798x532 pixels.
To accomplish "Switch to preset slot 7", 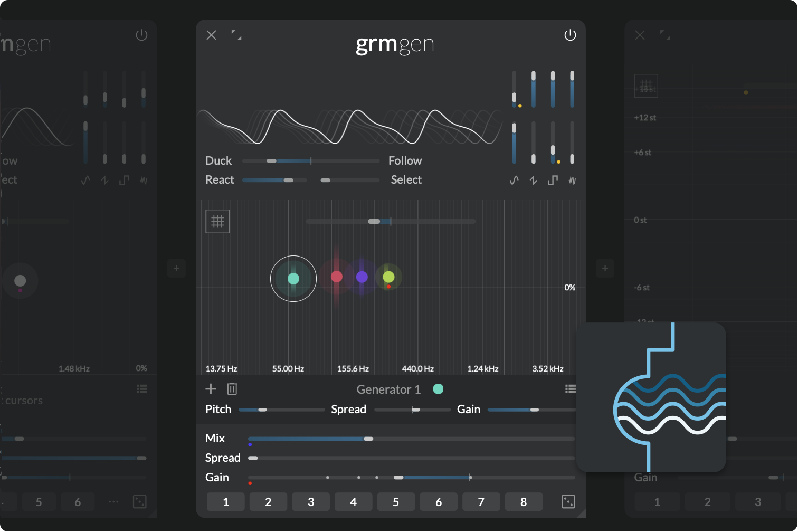I will coord(481,502).
